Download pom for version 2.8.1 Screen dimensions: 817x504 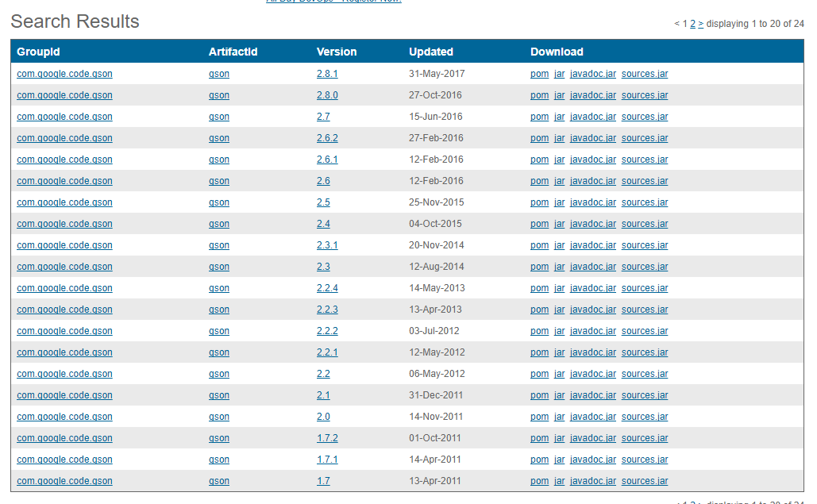coord(539,74)
